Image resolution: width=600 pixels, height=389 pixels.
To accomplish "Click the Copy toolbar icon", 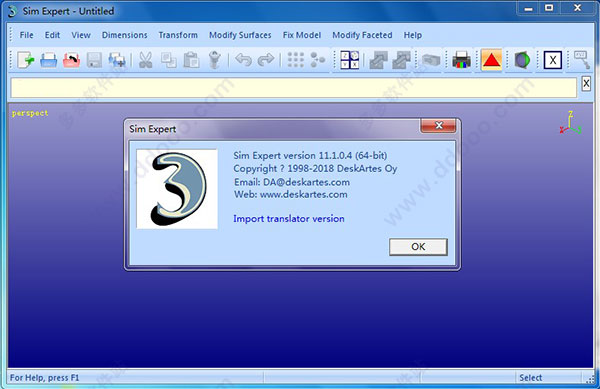I will coord(168,60).
